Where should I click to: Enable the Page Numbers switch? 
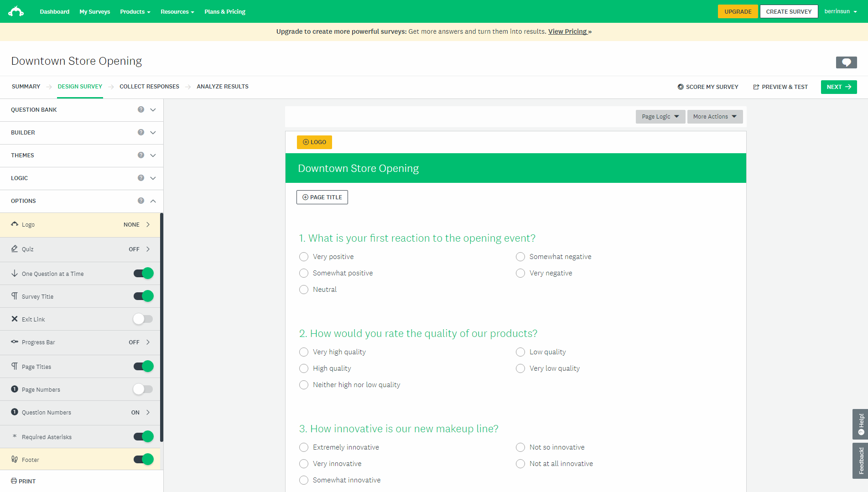click(143, 389)
